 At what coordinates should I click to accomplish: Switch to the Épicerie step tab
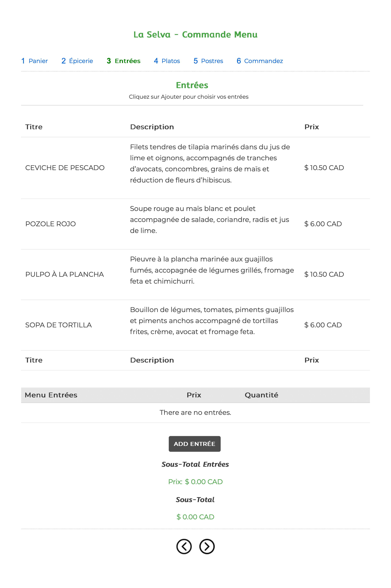(x=77, y=61)
